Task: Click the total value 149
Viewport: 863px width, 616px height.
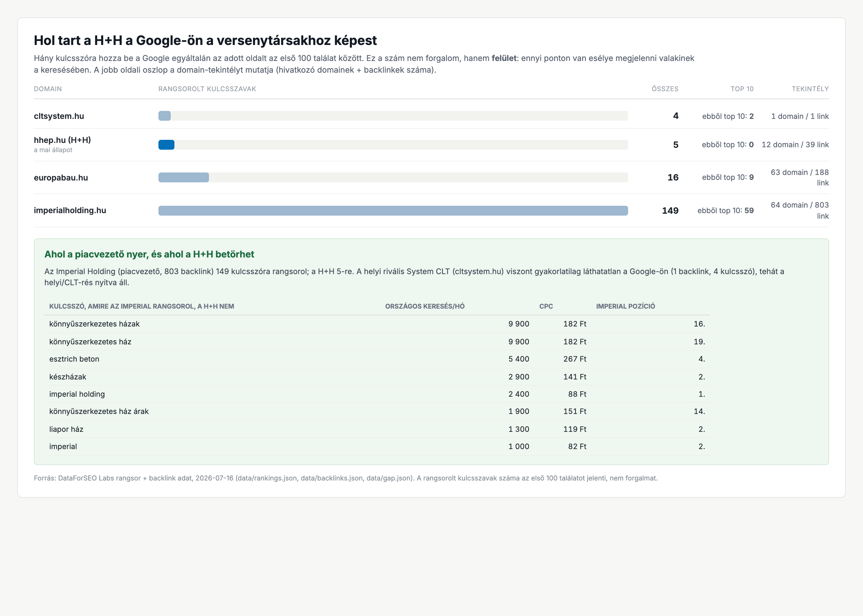Action: 670,210
